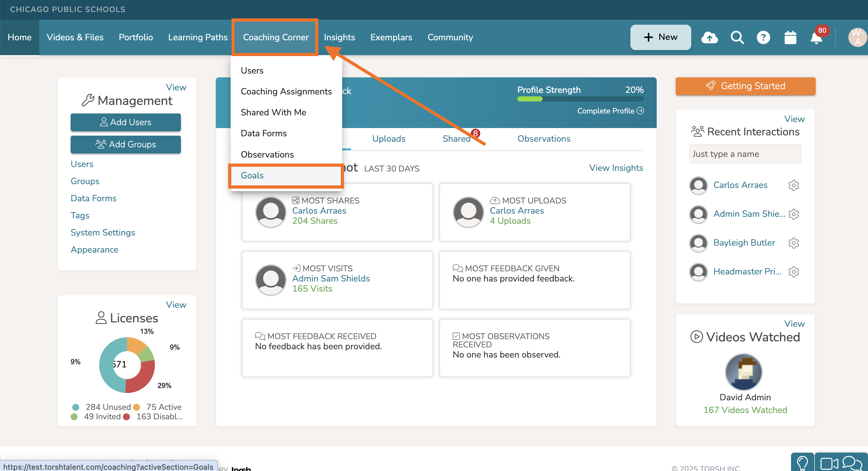Click gear icon next to Carlos Arraes
This screenshot has width=868, height=471.
pyautogui.click(x=794, y=185)
